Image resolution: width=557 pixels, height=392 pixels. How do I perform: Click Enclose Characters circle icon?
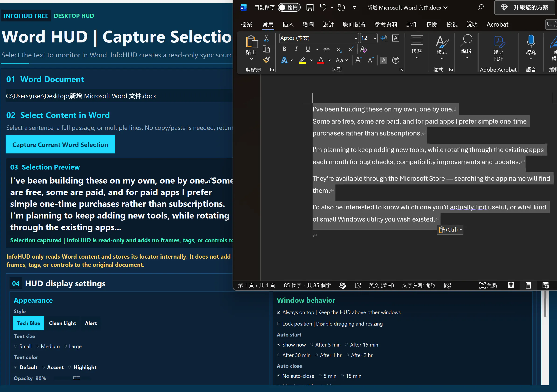(x=395, y=60)
